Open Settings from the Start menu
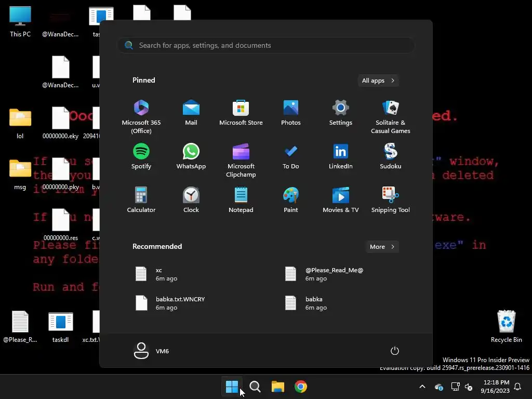Screen dimensions: 532x399 [x=341, y=113]
